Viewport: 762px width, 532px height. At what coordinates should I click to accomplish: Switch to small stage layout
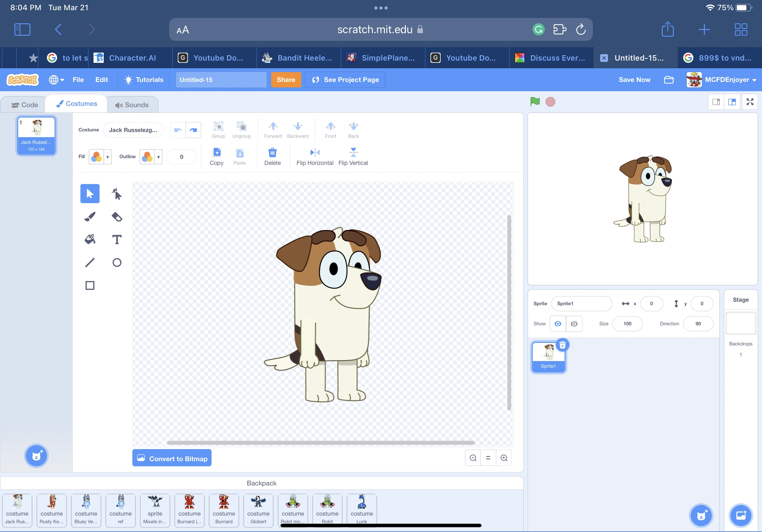(x=716, y=101)
